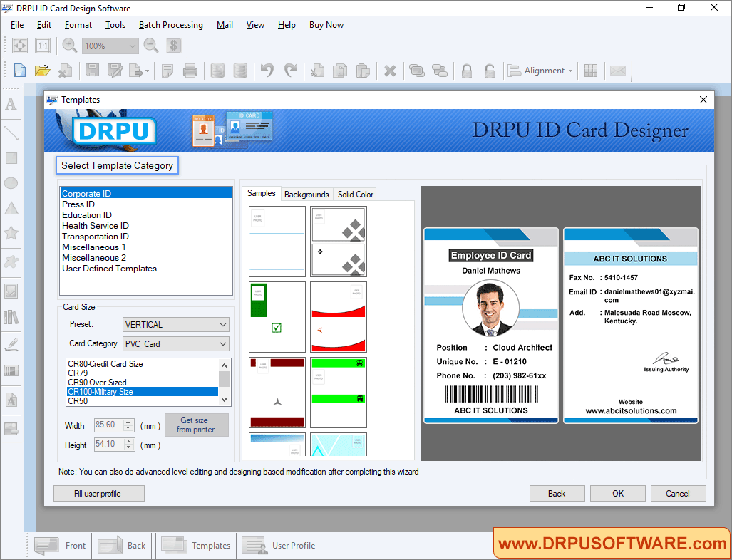Open the File menu
Viewport: 732px width, 560px height.
pos(17,25)
